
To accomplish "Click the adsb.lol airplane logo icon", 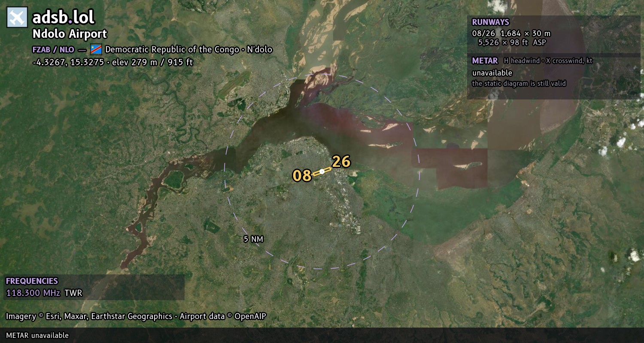I will tap(17, 17).
